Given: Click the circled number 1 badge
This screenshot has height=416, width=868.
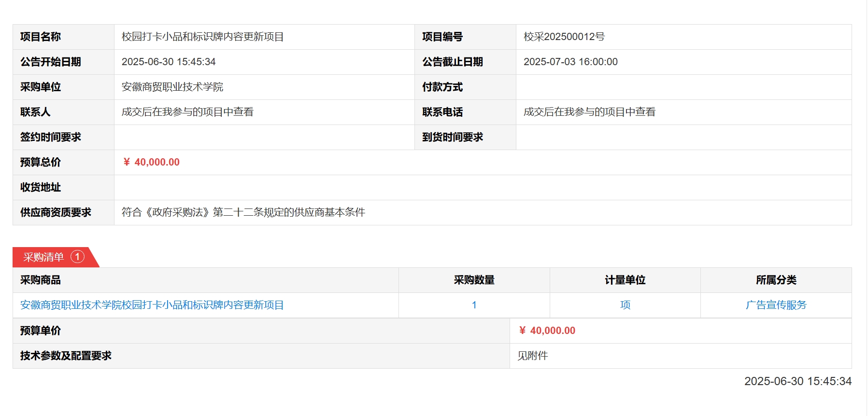Looking at the screenshot, I should (x=77, y=257).
